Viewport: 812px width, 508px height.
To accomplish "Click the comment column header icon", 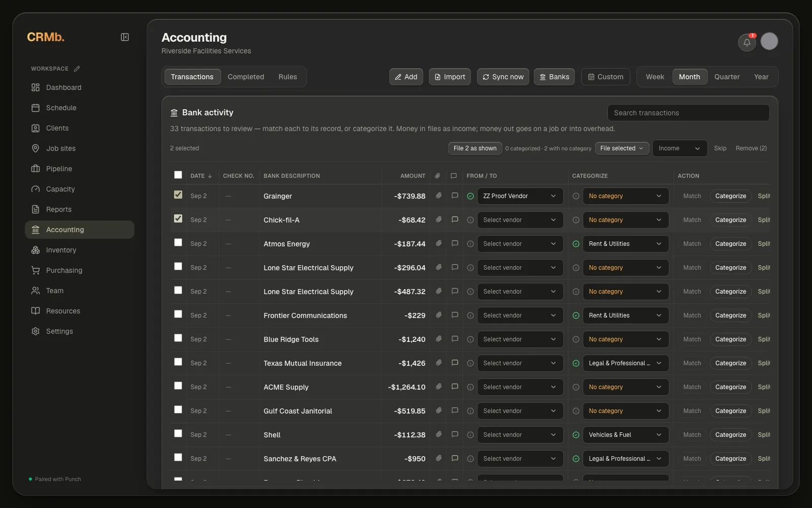I will (454, 176).
